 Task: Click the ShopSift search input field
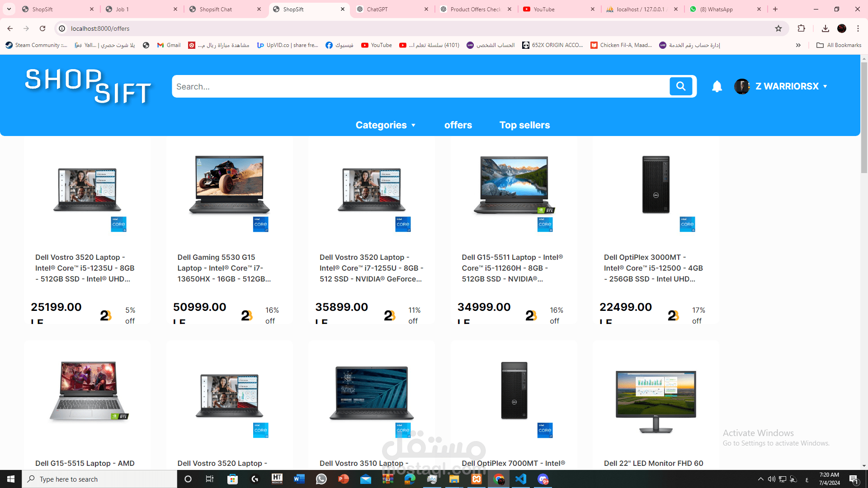[x=420, y=86]
